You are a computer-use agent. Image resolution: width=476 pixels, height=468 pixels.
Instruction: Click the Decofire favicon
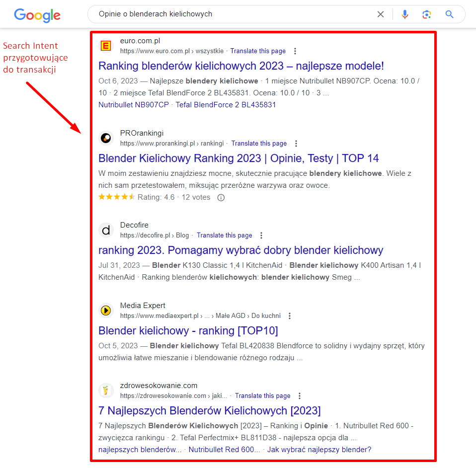coord(106,230)
